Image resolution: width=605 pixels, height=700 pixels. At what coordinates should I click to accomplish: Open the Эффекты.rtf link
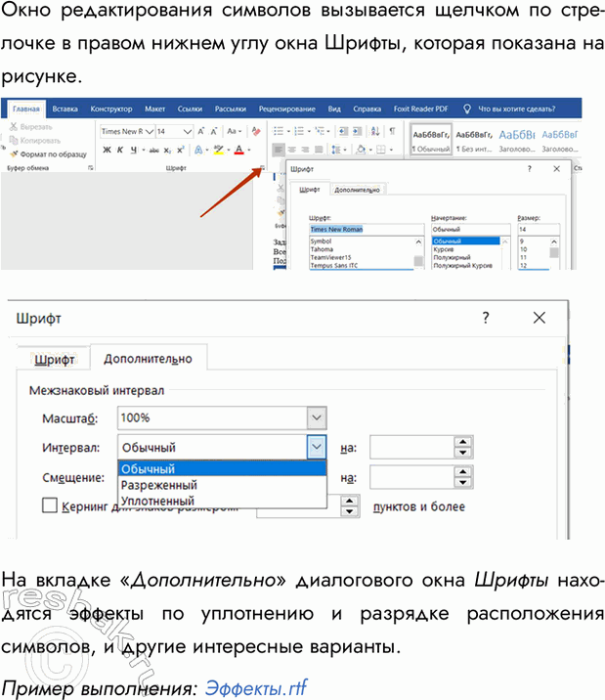(x=256, y=687)
